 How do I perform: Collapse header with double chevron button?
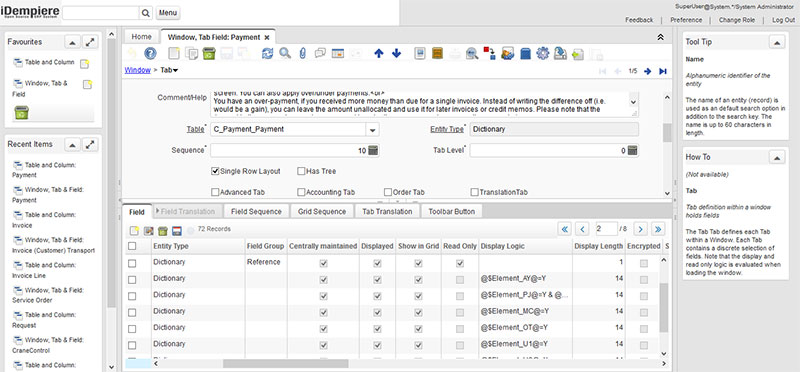pyautogui.click(x=660, y=37)
